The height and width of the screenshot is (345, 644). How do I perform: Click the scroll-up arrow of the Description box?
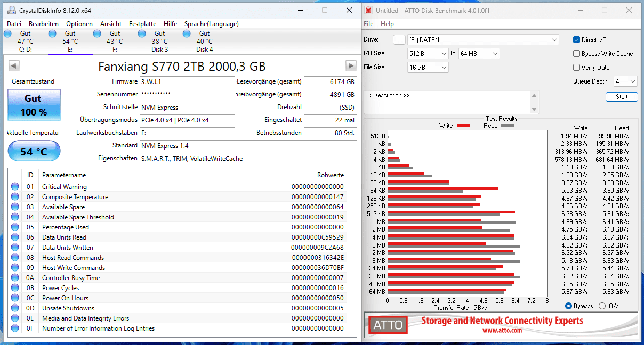pos(535,95)
